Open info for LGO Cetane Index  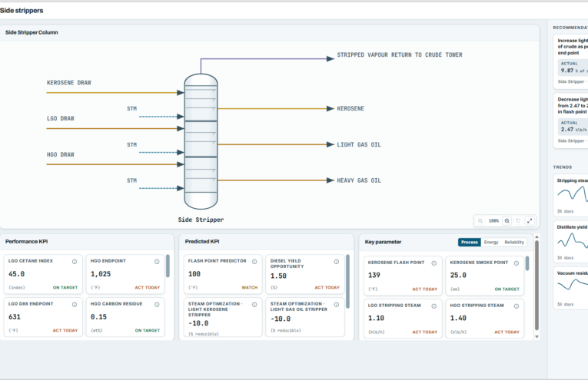pos(75,262)
